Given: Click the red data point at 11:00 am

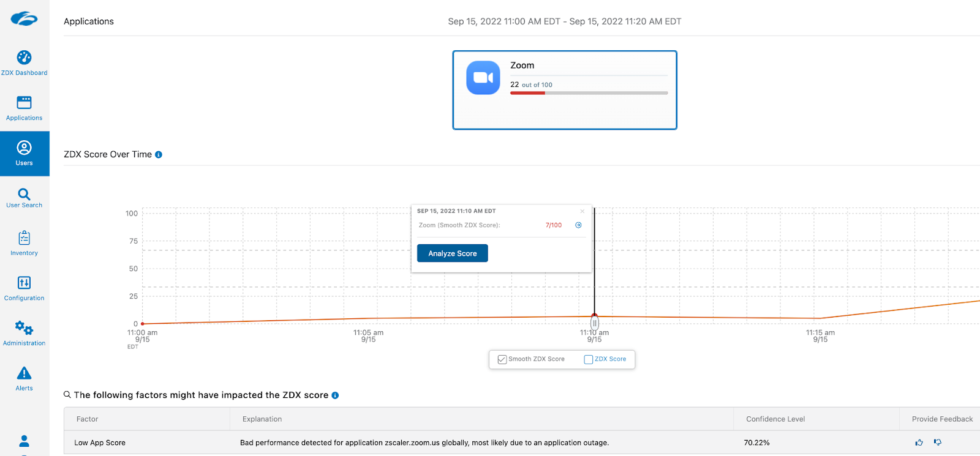Looking at the screenshot, I should point(143,324).
